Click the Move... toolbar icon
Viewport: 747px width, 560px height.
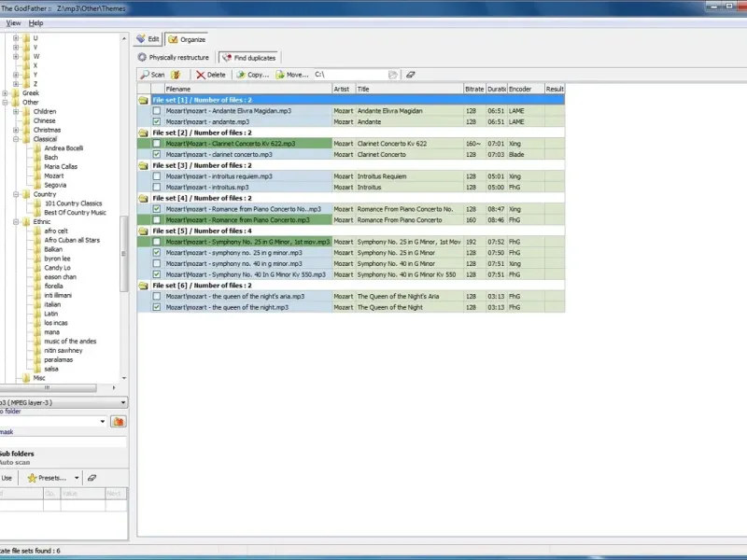tap(280, 75)
